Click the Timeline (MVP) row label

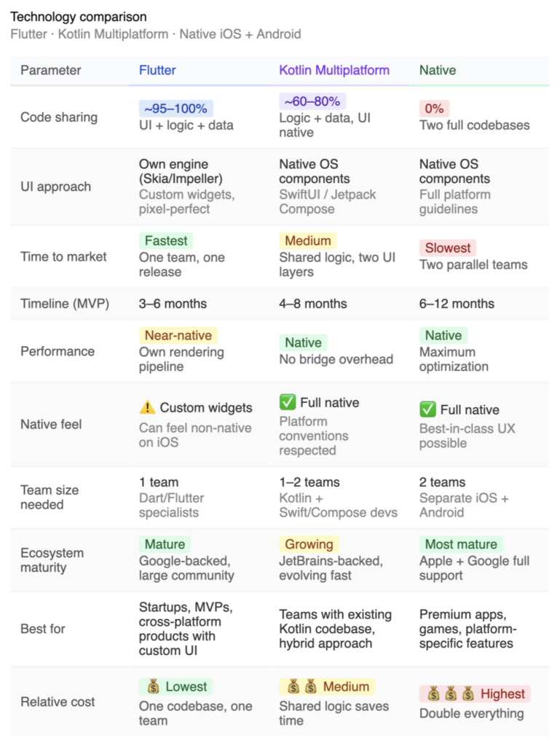[x=65, y=304]
